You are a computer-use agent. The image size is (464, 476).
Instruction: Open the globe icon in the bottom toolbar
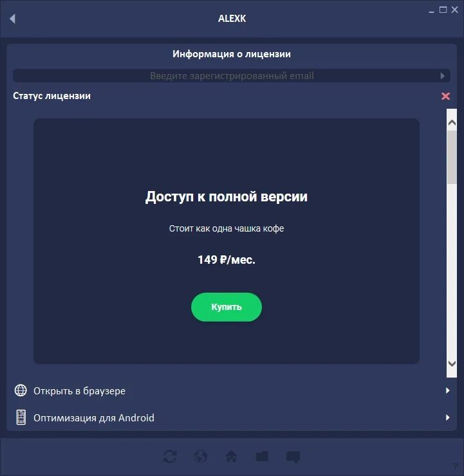[200, 456]
